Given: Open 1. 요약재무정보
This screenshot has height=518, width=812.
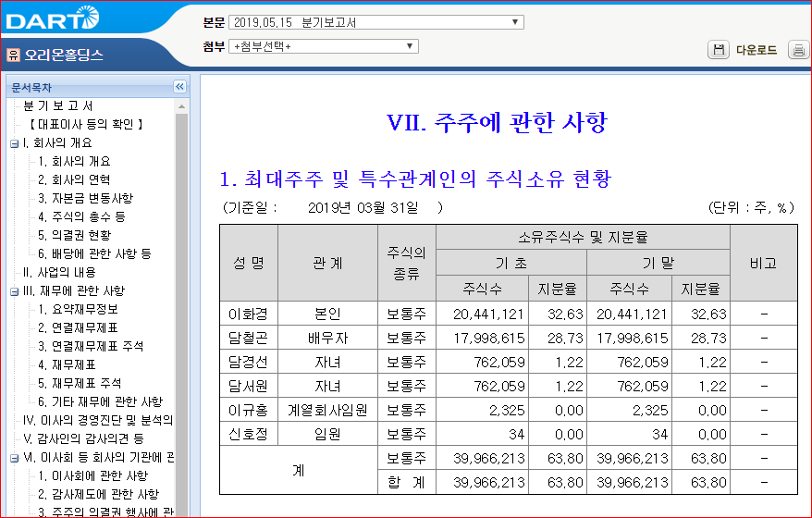Looking at the screenshot, I should (x=79, y=310).
